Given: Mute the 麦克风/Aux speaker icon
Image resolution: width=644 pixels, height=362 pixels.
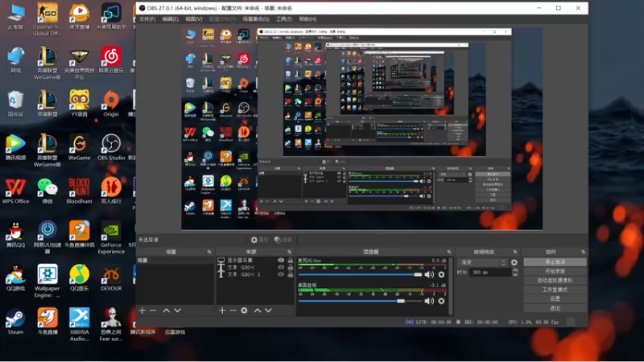Looking at the screenshot, I should click(429, 274).
